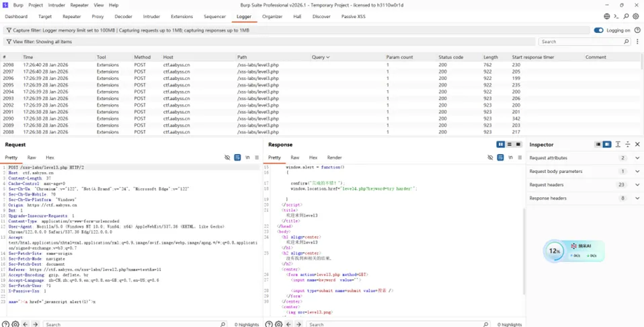The height and width of the screenshot is (327, 644).
Task: Click the Request pane bottom search field
Action: 134,324
